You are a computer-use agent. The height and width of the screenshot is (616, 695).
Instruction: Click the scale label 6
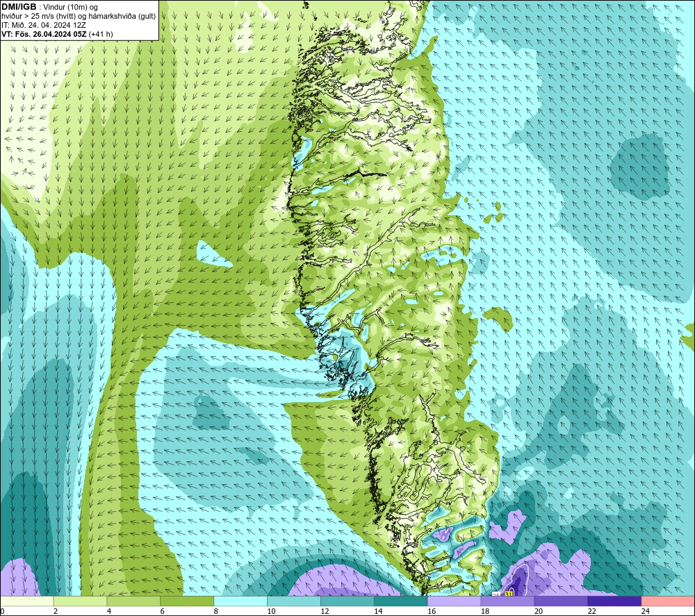coord(162,611)
